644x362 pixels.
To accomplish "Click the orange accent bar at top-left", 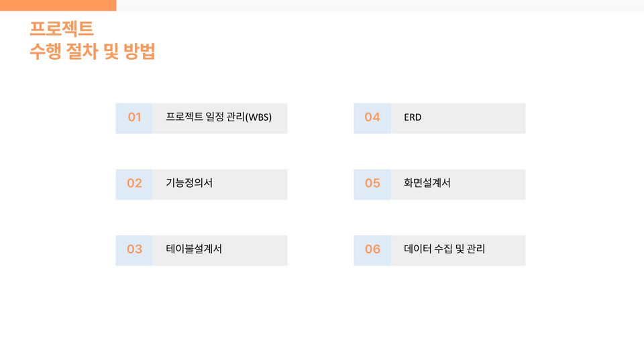I will [58, 5].
